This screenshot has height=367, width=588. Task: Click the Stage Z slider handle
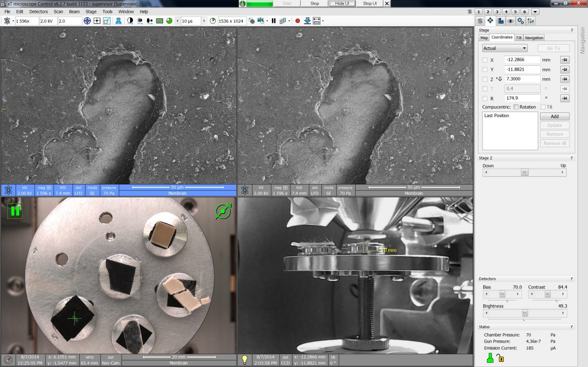[x=524, y=172]
